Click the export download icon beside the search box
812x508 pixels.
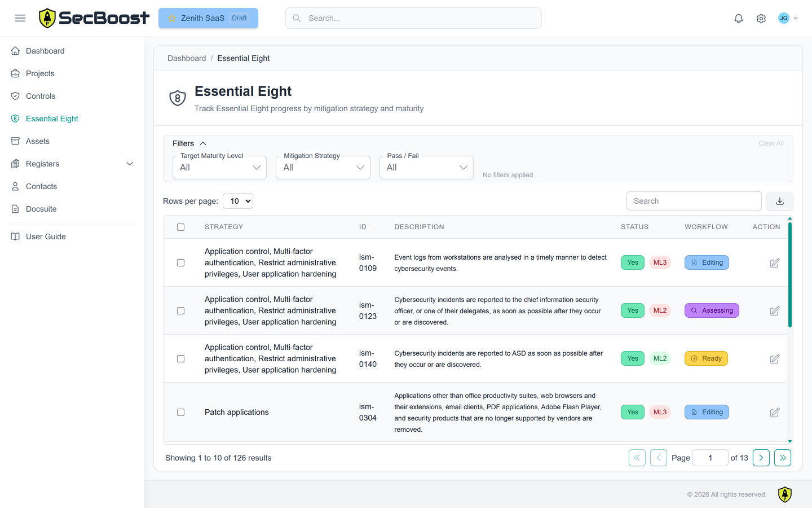779,200
